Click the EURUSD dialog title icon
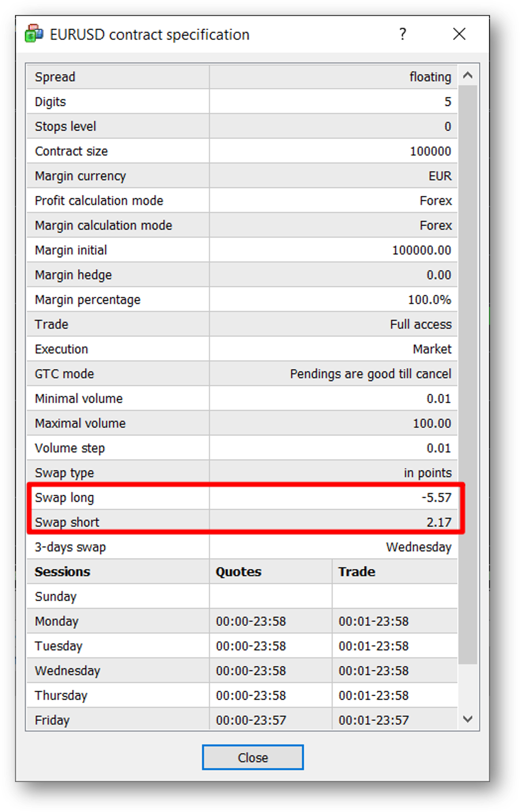 (34, 34)
